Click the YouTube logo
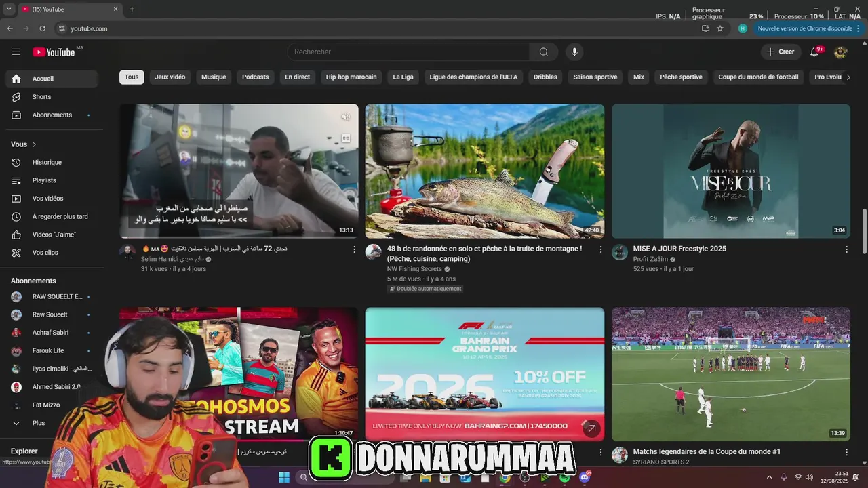The width and height of the screenshot is (868, 488). pyautogui.click(x=54, y=52)
